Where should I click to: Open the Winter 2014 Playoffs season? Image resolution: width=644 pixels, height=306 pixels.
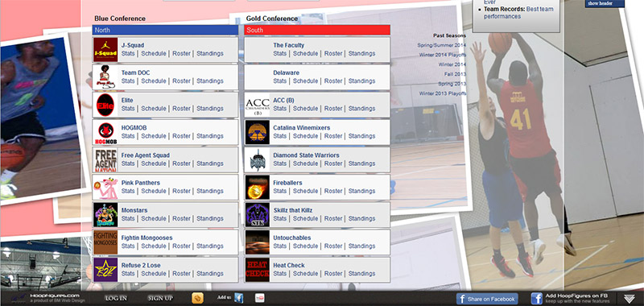(x=442, y=55)
